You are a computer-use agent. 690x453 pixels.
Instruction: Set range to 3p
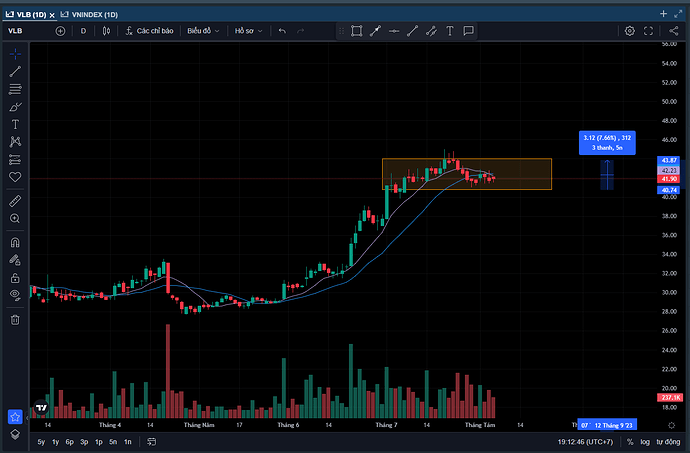(84, 442)
